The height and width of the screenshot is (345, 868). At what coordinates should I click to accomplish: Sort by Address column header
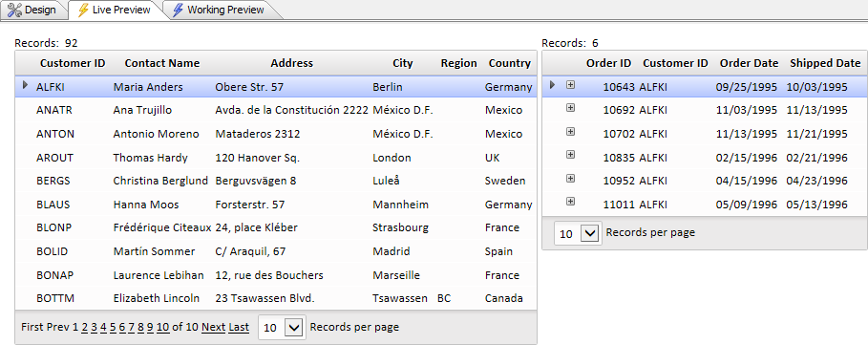click(x=292, y=63)
